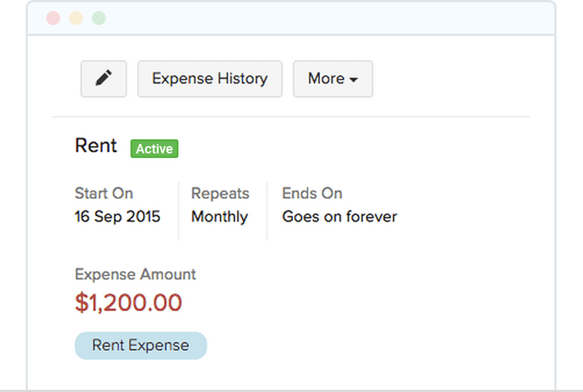
Task: Click the red close window button
Action: pyautogui.click(x=53, y=18)
